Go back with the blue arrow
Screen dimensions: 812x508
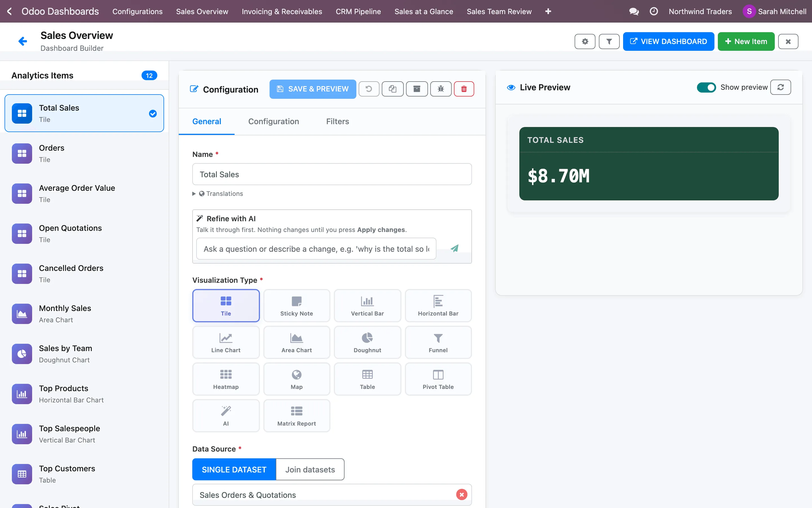coord(23,41)
